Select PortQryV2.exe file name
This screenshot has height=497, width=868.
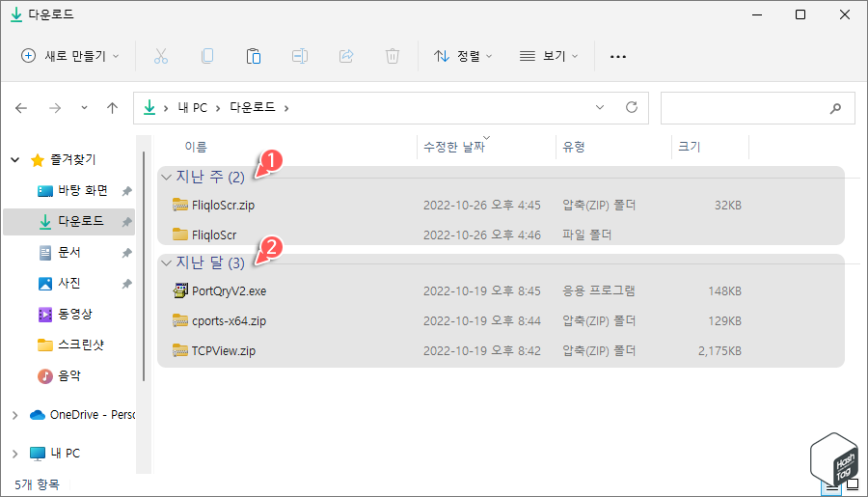(230, 290)
